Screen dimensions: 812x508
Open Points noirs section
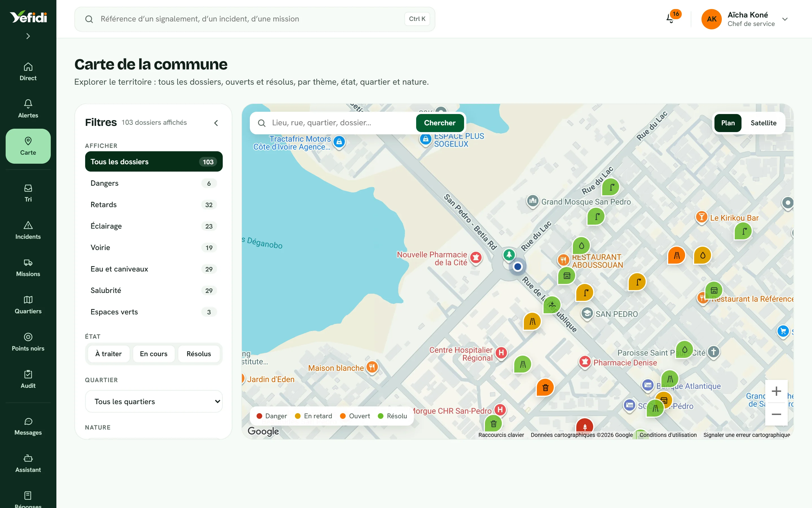28,342
